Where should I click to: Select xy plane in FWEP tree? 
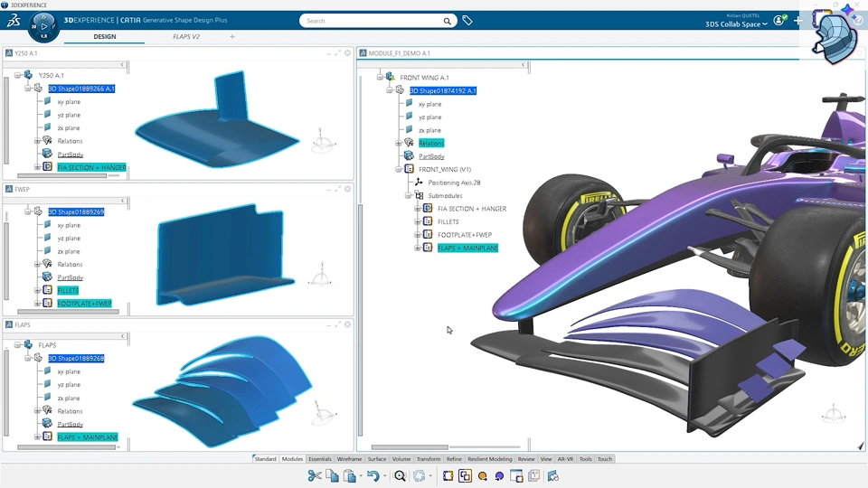click(x=69, y=225)
